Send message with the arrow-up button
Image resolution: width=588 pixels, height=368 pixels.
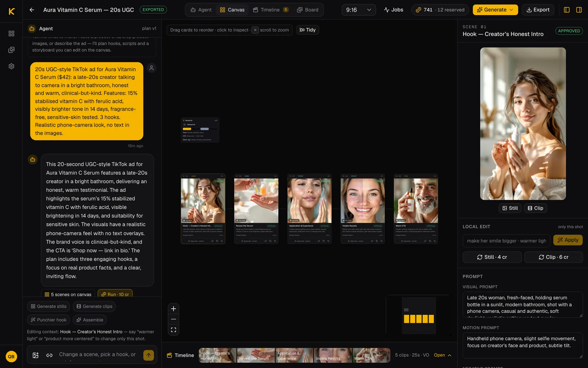(149, 355)
